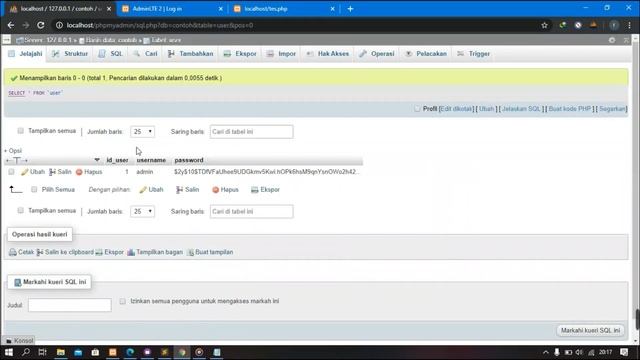The image size is (640, 360).
Task: Open the Pelacakan tracking tab
Action: 427,54
